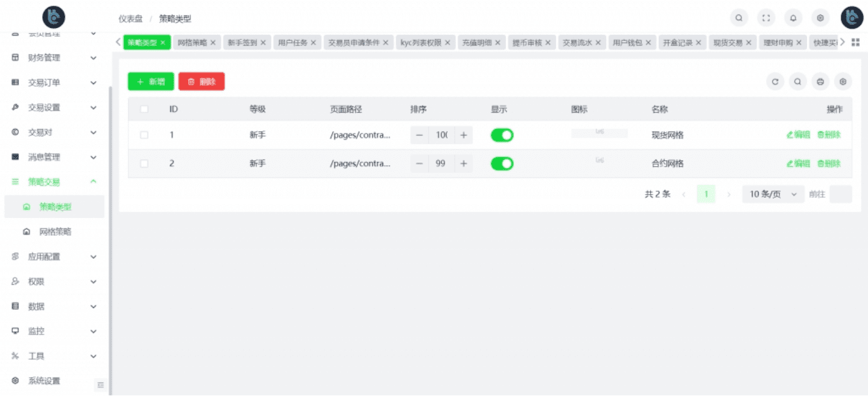Image resolution: width=868 pixels, height=396 pixels.
Task: Open the notification bell
Action: pyautogui.click(x=793, y=18)
